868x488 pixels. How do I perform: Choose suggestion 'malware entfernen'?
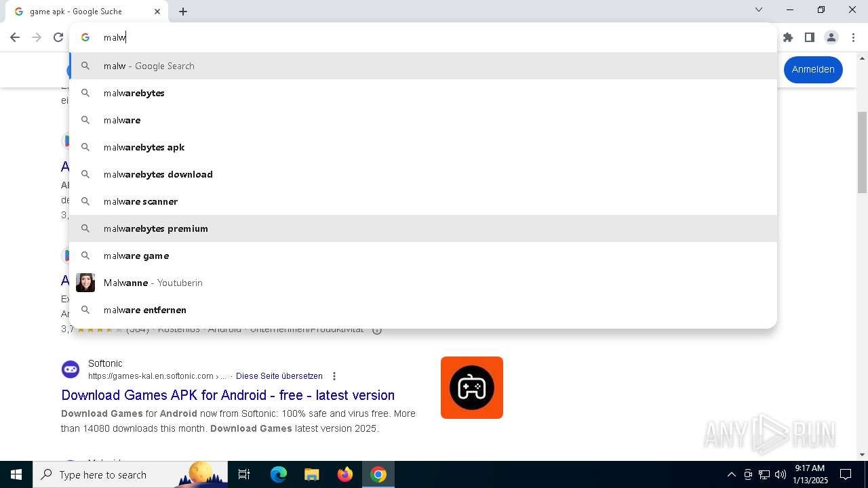(423, 310)
